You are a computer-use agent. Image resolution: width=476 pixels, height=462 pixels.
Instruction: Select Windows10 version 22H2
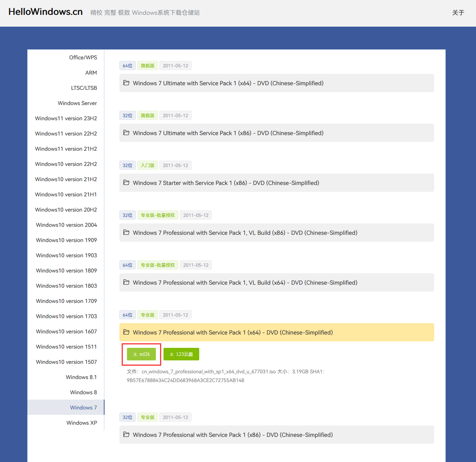click(x=66, y=164)
